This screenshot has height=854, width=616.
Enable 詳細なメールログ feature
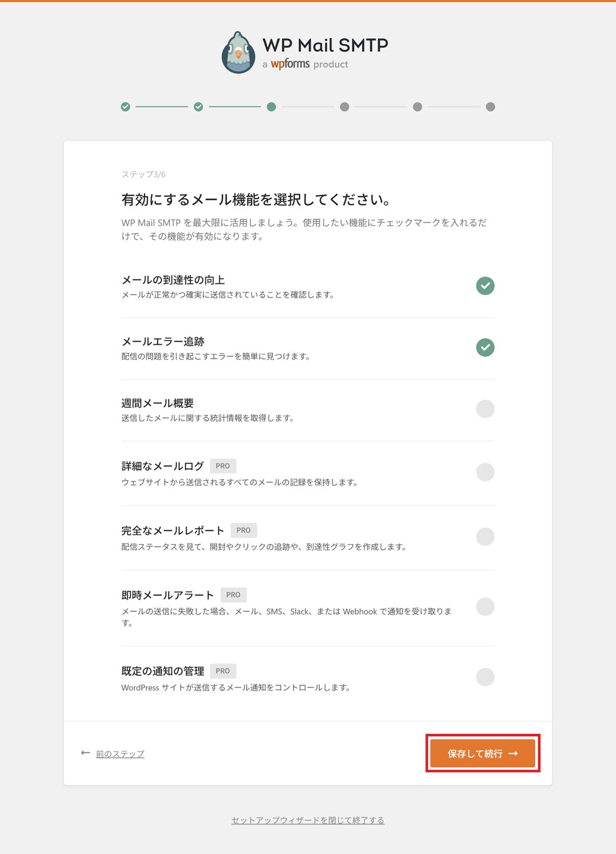click(485, 472)
